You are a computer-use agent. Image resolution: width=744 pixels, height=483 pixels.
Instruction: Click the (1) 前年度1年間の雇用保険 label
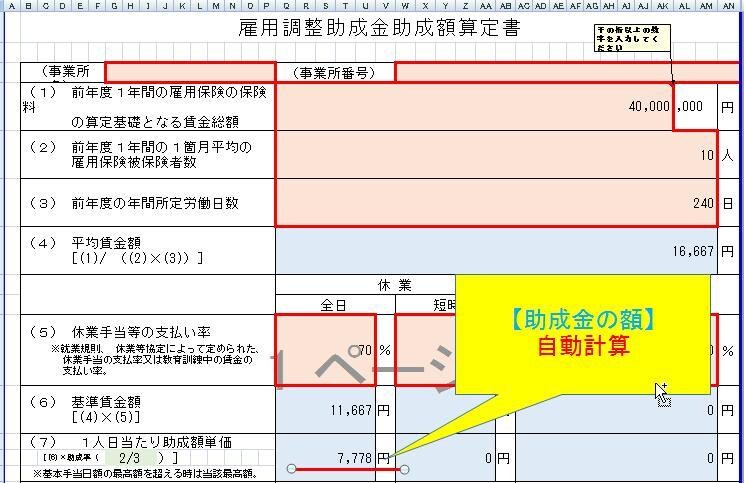click(x=145, y=107)
